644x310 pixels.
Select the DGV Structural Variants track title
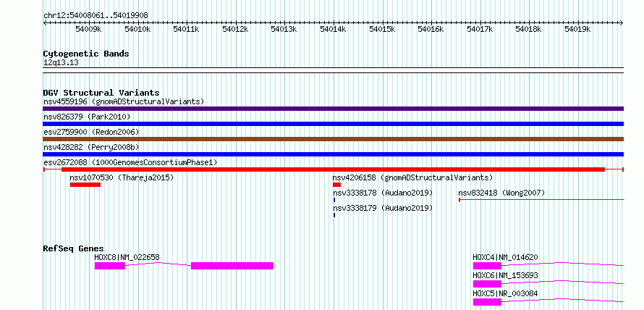pos(101,93)
